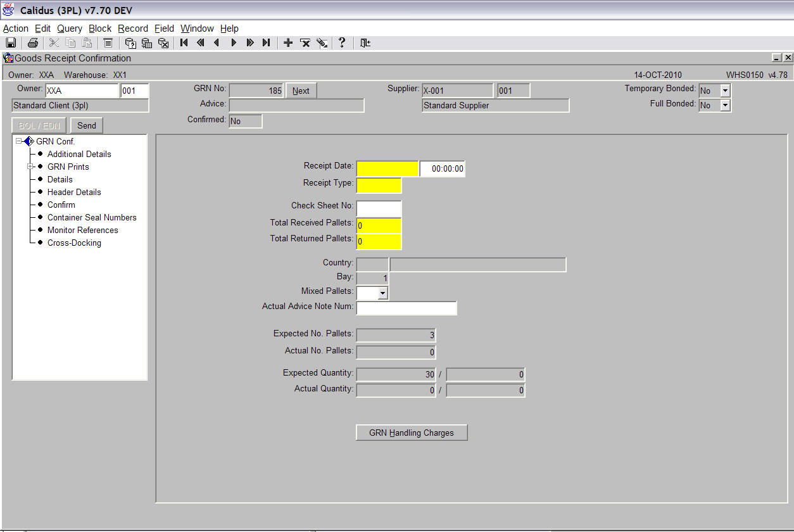
Task: Click the Exit door icon in toolbar
Action: click(365, 43)
